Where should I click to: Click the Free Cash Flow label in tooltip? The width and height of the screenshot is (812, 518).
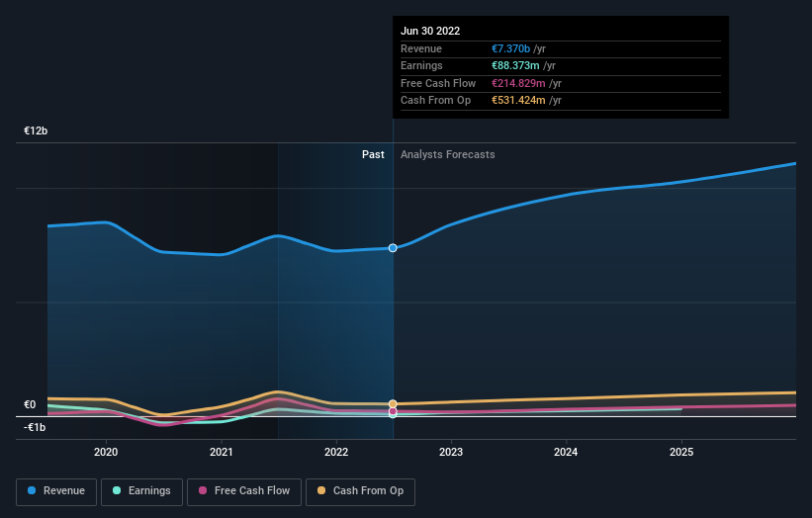[x=438, y=83]
